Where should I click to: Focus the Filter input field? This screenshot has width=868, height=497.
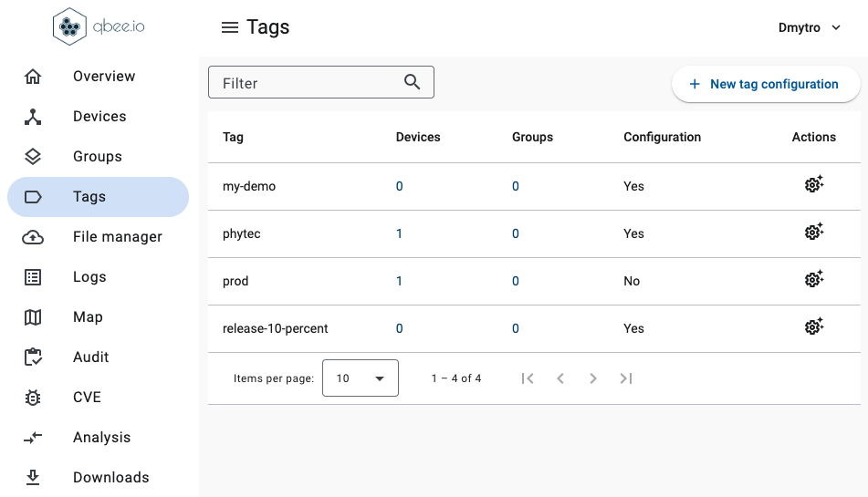[x=321, y=82]
